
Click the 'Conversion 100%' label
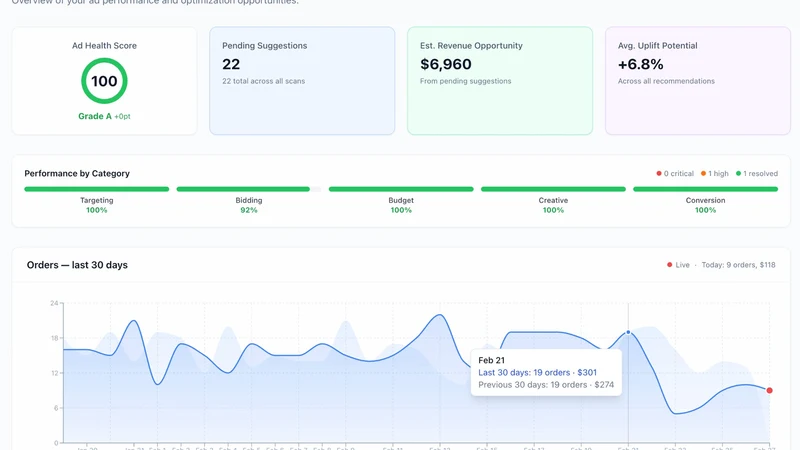tap(706, 205)
